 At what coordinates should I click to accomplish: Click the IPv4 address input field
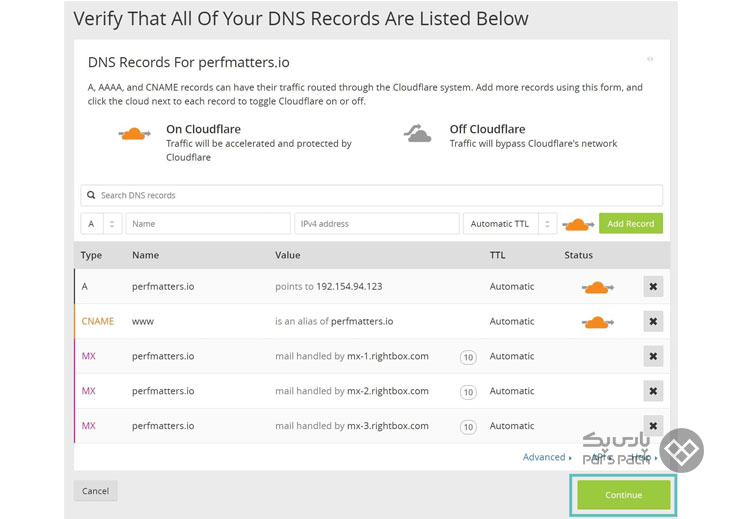[x=377, y=223]
